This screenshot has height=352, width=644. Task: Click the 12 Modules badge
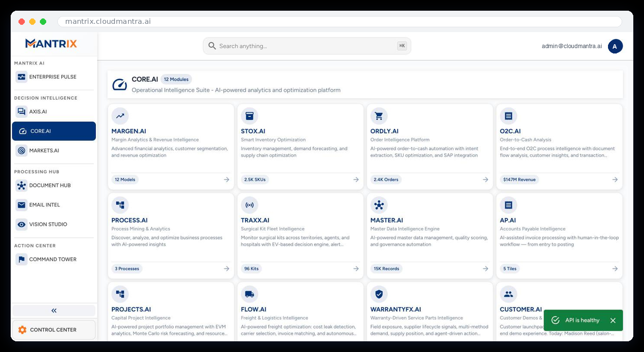pos(176,79)
